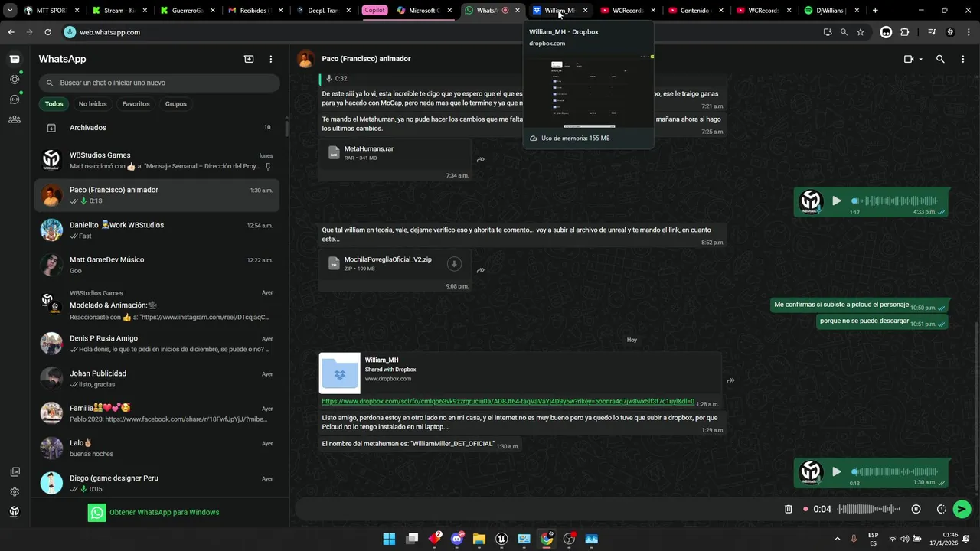Open the William_MH Dropbox preview card
Screen dimensions: 980x551
point(520,373)
